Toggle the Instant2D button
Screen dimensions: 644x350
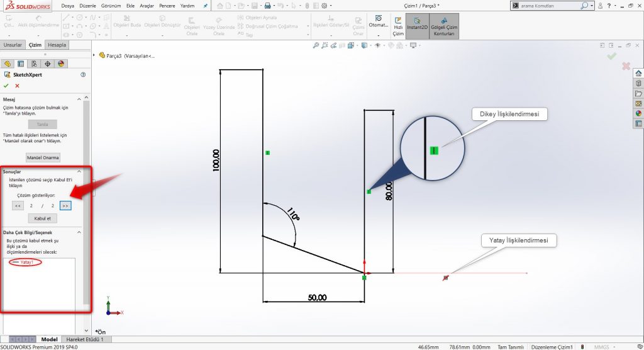click(x=417, y=26)
